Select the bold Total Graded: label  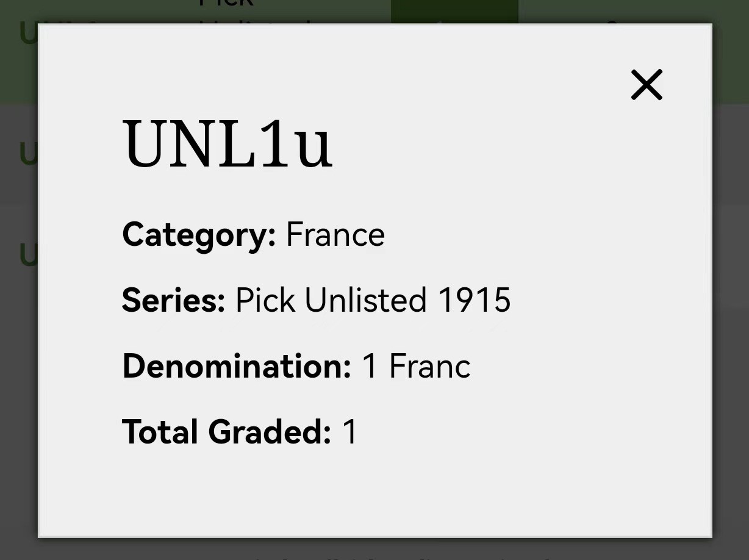coord(226,432)
